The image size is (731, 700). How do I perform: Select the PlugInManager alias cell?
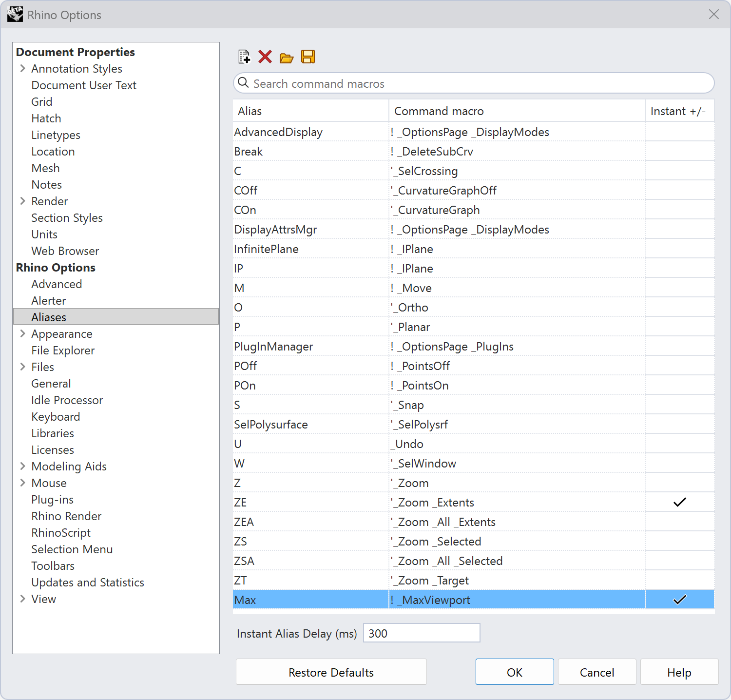coord(311,346)
